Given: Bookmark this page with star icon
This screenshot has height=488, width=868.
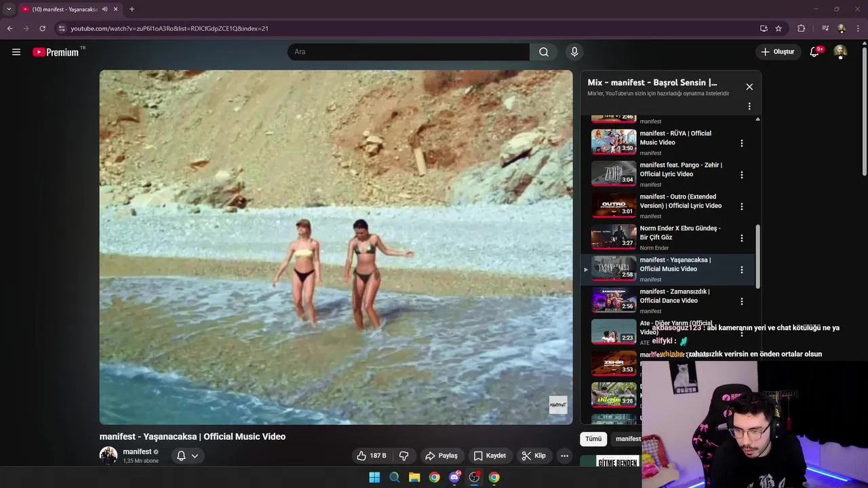Looking at the screenshot, I should (778, 28).
